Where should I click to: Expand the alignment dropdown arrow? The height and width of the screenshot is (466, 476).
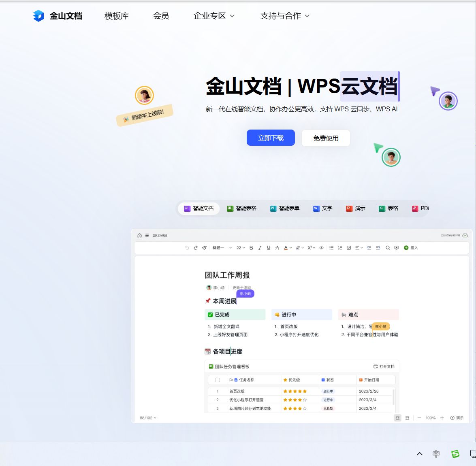pos(362,248)
